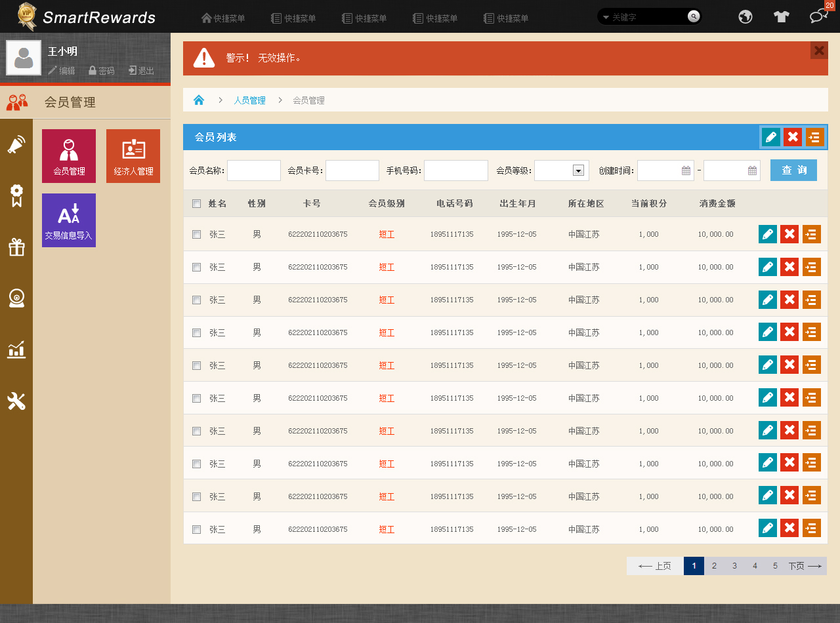Click the 卡号 column header
Viewport: 840px width, 623px height.
click(x=312, y=204)
